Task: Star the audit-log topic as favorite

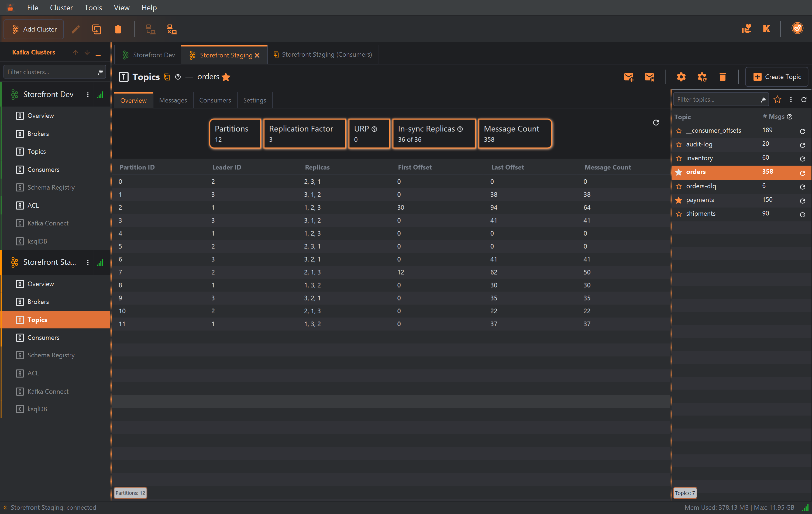Action: click(x=679, y=145)
